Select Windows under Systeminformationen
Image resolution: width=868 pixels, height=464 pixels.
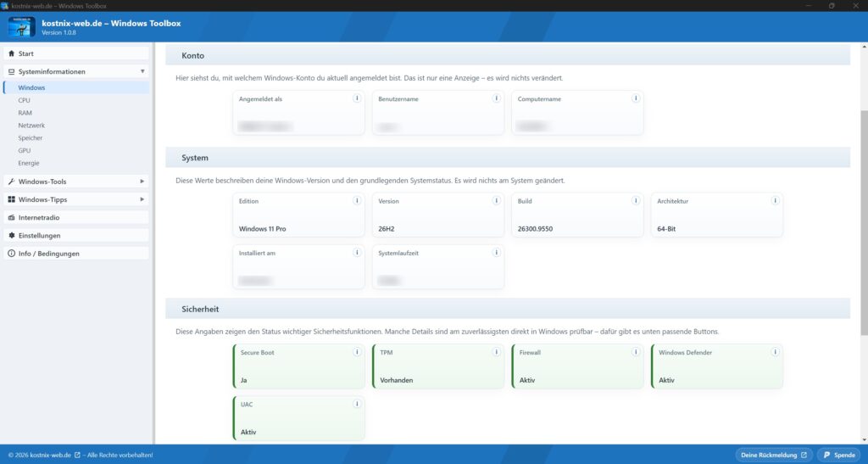(76, 87)
